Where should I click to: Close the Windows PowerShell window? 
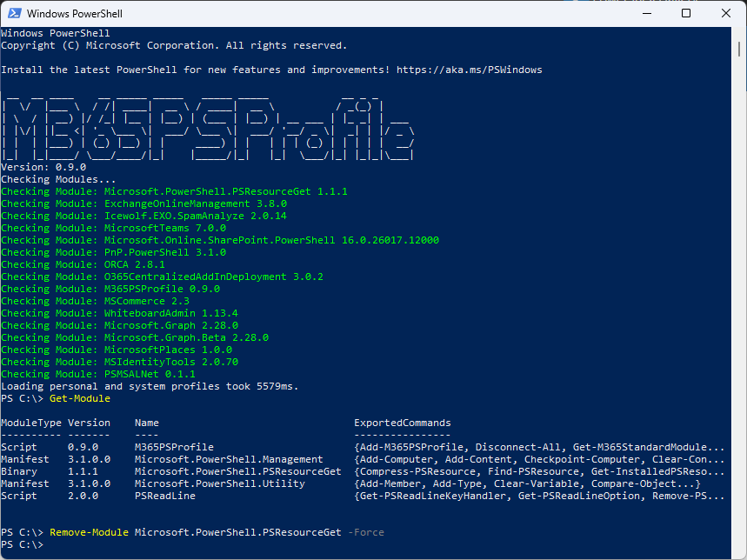coord(725,13)
